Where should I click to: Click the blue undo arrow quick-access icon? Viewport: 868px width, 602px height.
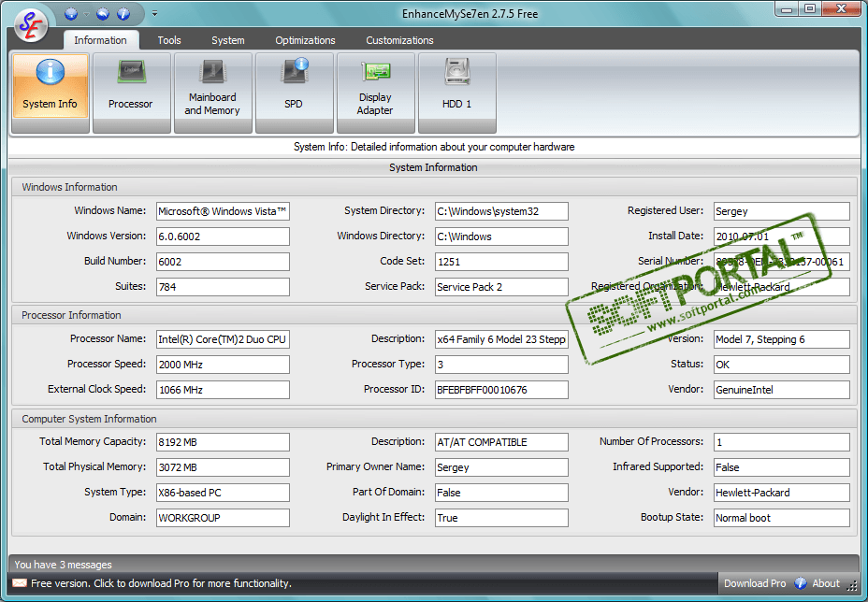point(103,14)
